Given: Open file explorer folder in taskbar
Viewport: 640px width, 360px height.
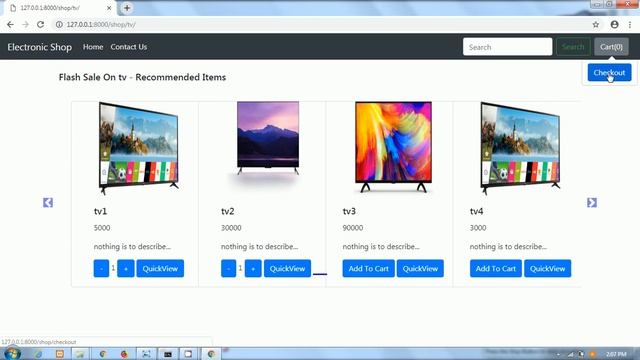Looking at the screenshot, I should click(80, 354).
